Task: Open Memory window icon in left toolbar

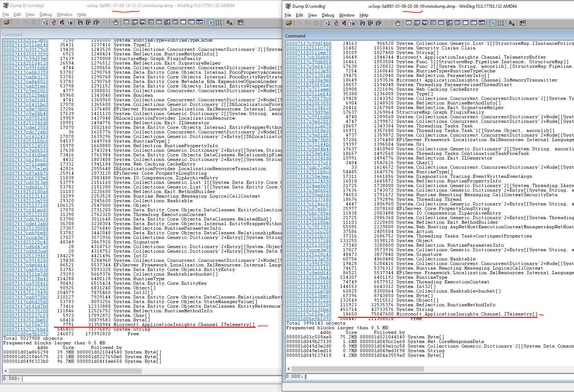Action: point(159,22)
